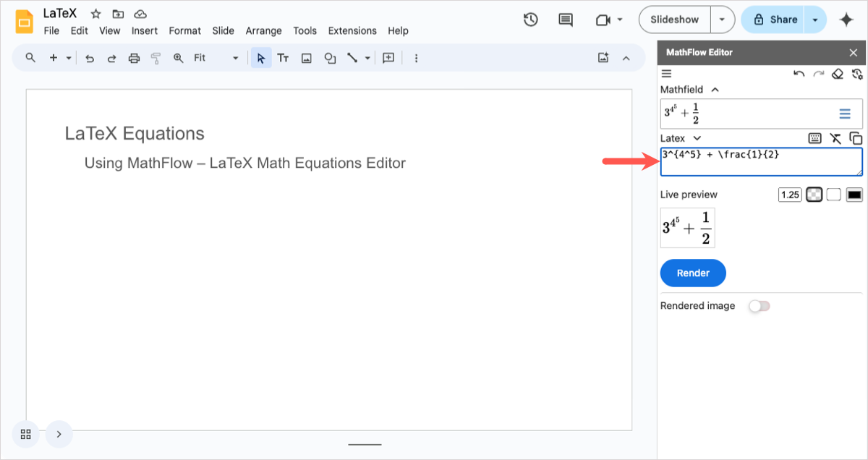The image size is (868, 460).
Task: Open the Edit menu
Action: click(x=80, y=31)
